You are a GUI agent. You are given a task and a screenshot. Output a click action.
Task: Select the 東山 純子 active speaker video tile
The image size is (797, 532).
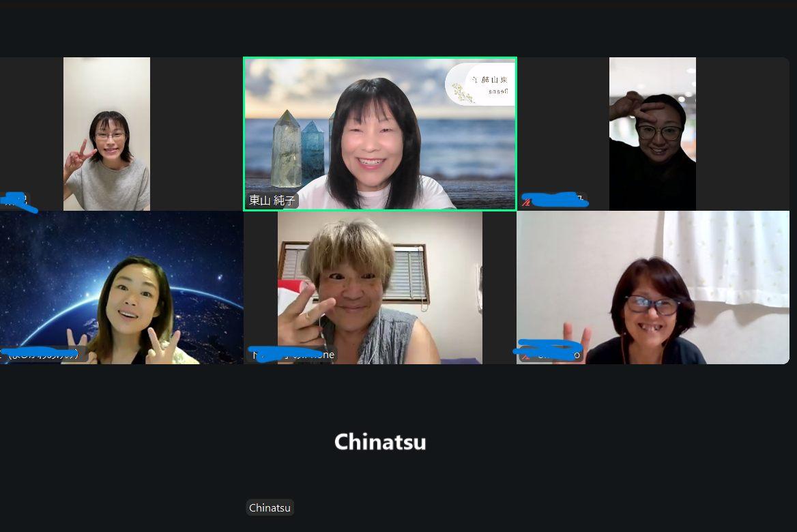(379, 134)
